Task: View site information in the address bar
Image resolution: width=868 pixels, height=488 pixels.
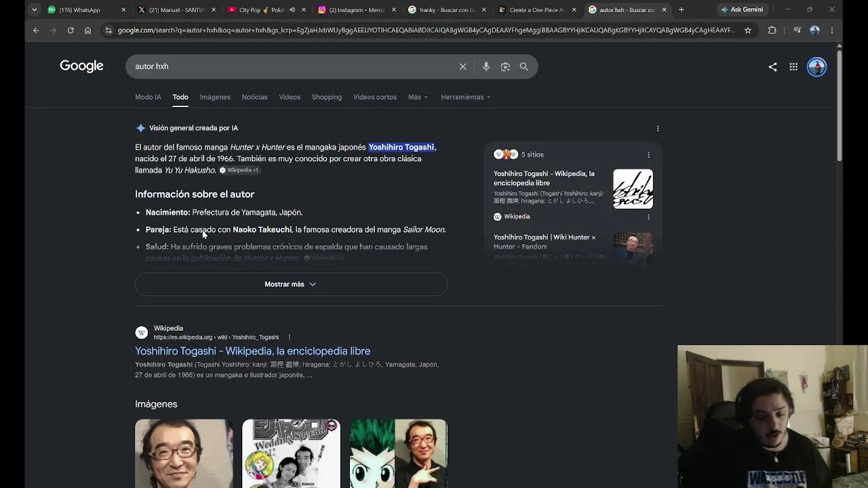Action: coord(108,30)
